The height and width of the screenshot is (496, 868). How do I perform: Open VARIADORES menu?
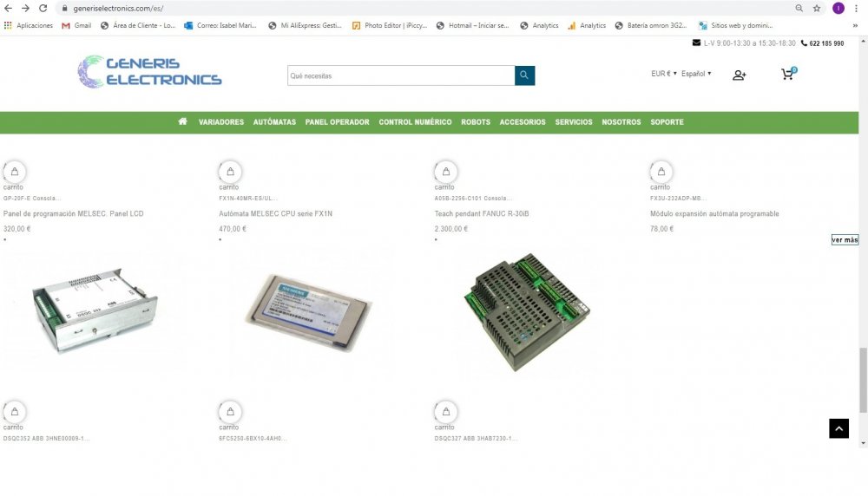coord(220,122)
